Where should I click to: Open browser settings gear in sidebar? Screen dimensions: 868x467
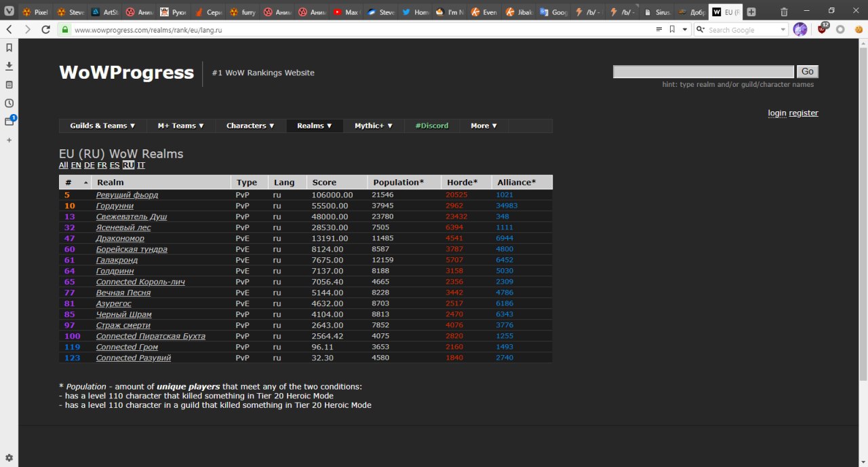(x=9, y=458)
